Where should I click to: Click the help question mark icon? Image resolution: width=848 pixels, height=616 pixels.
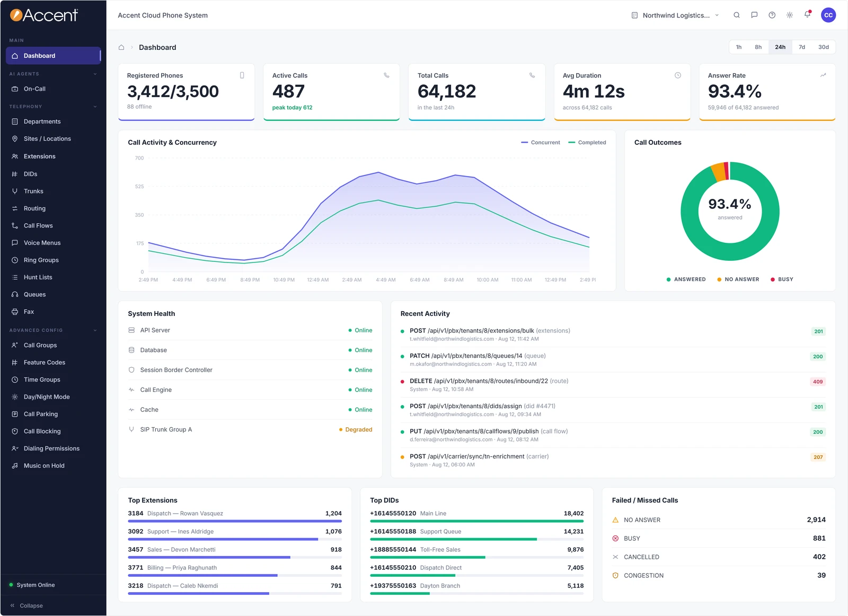tap(772, 15)
